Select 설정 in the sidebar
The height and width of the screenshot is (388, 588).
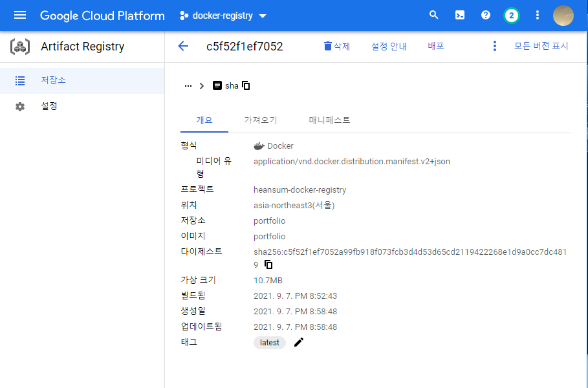pos(82,107)
